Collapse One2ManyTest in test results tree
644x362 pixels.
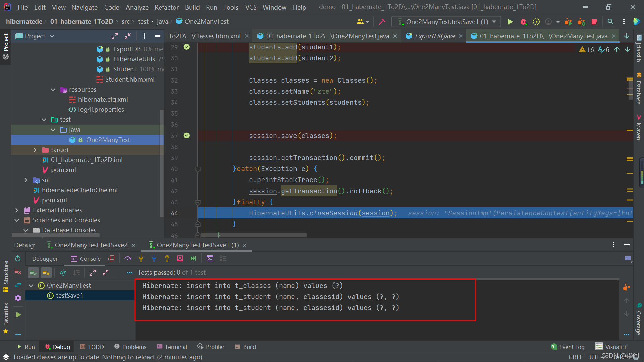point(31,286)
